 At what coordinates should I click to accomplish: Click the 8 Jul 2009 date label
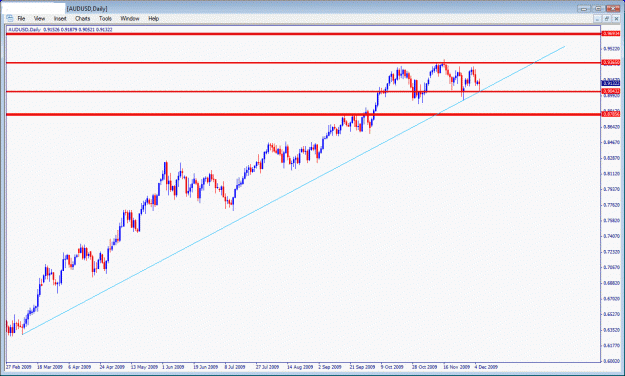(235, 367)
